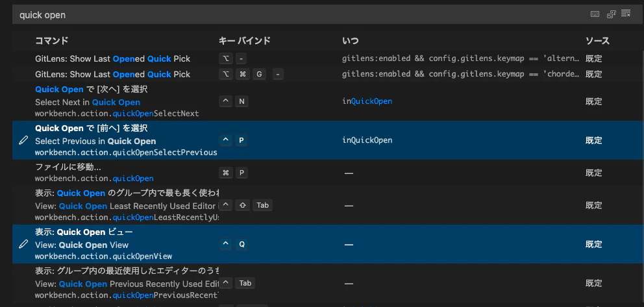Click the ⌥ ⌘ G - keybinding

coord(251,74)
